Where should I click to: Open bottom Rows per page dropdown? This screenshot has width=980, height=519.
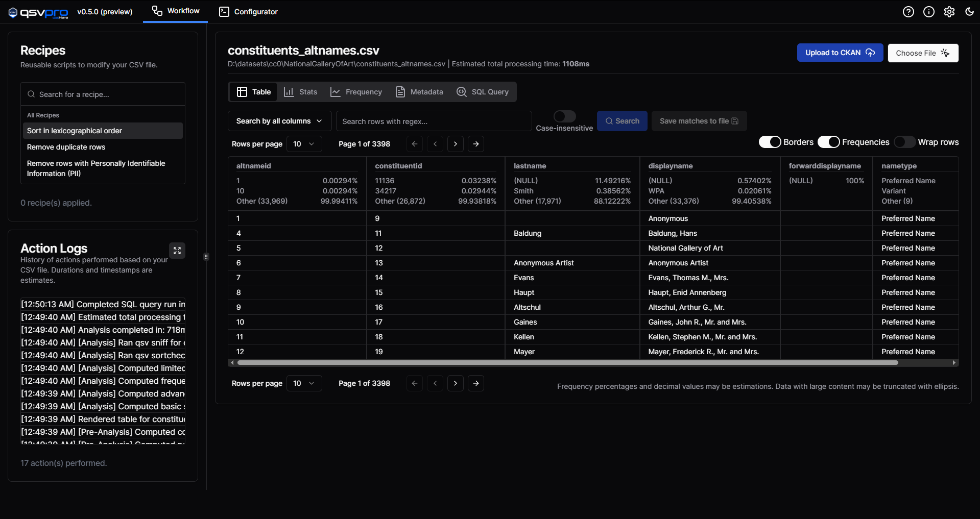(x=304, y=383)
